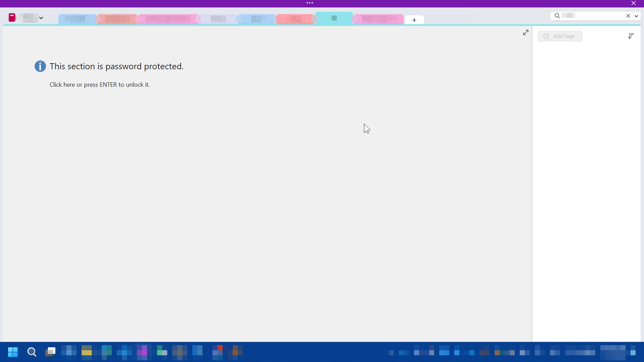Clear the search box with the X
644x362 pixels.
coord(628,16)
